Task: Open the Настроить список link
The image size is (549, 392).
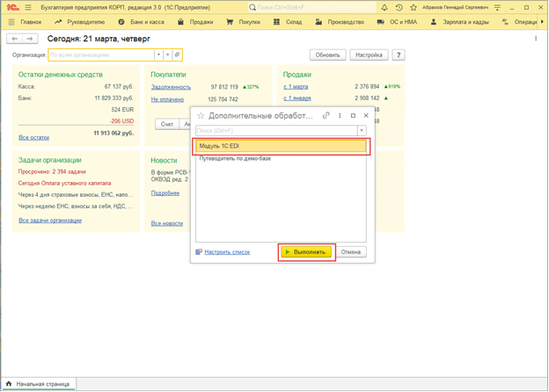Action: [227, 251]
